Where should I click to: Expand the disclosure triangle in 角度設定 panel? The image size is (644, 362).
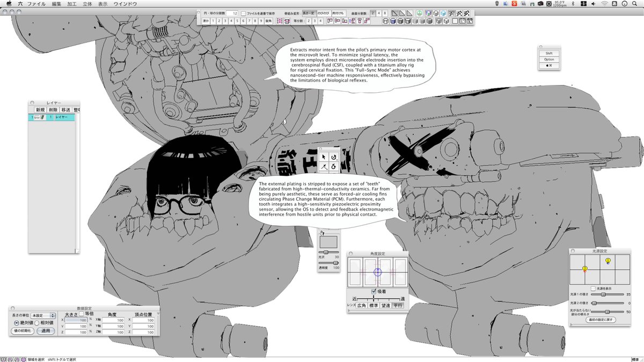(x=349, y=311)
